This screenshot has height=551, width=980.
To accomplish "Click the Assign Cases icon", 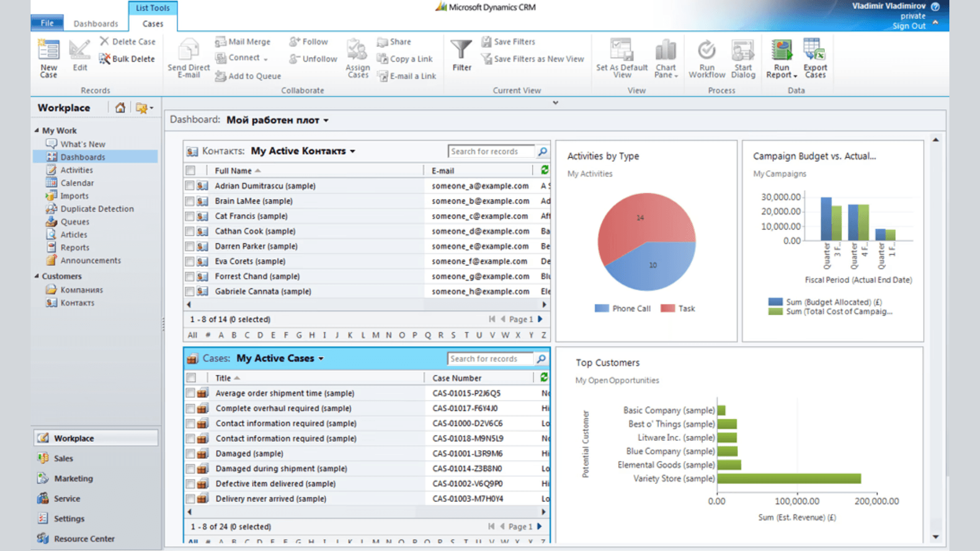I will (x=357, y=50).
